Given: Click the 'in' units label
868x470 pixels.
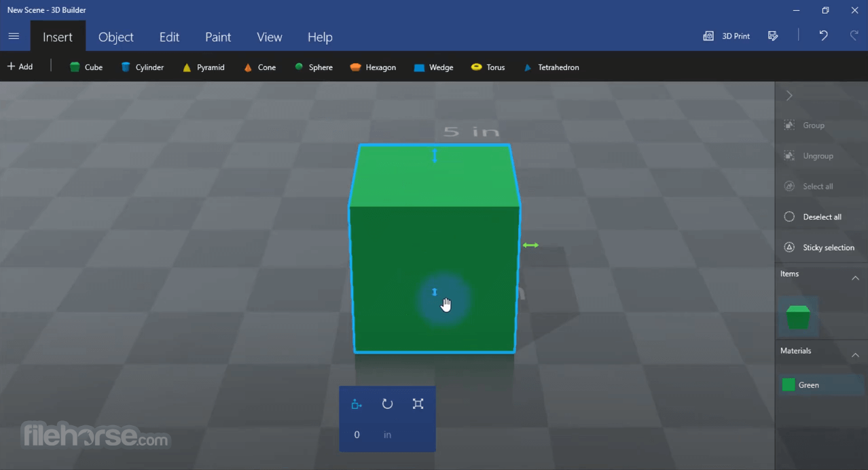Looking at the screenshot, I should tap(387, 435).
